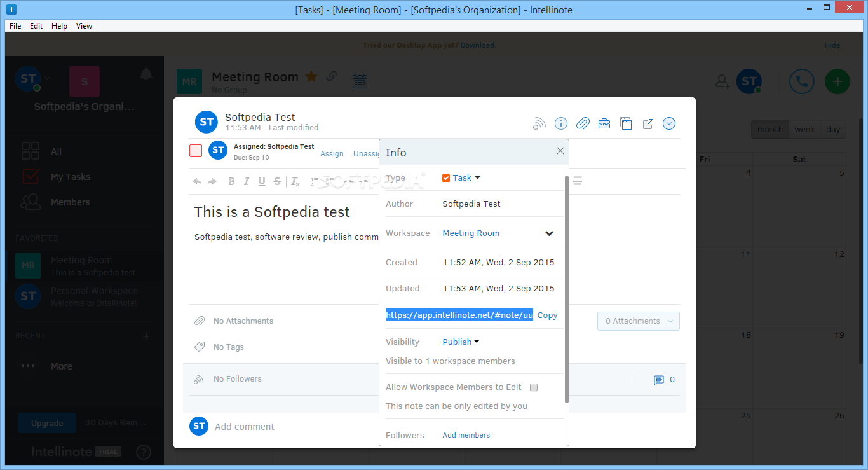This screenshot has width=868, height=470.
Task: Click the follow note feed icon in header
Action: 539,123
